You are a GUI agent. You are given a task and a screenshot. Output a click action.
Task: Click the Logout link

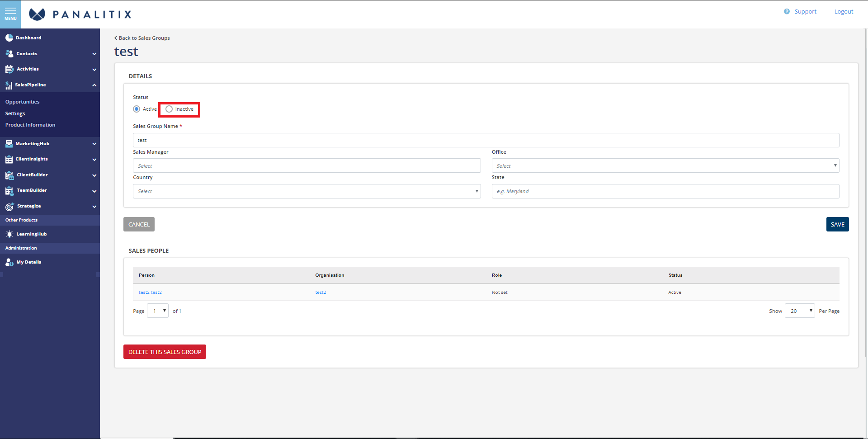click(844, 11)
